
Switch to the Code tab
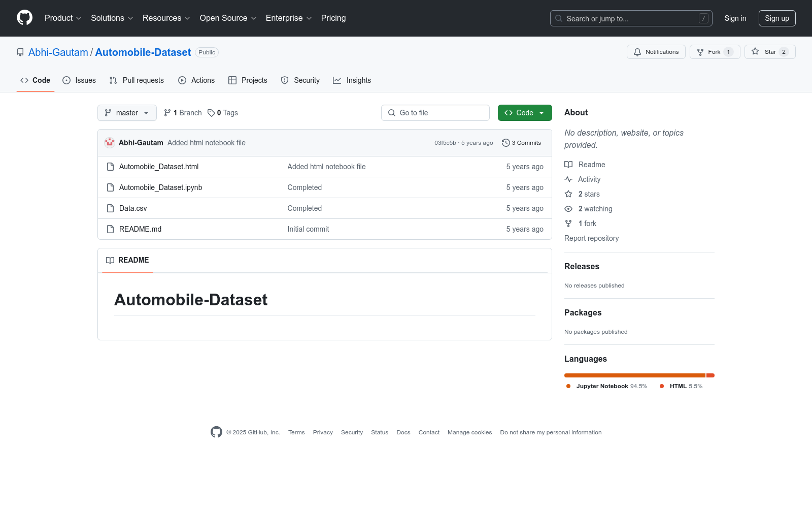[36, 80]
